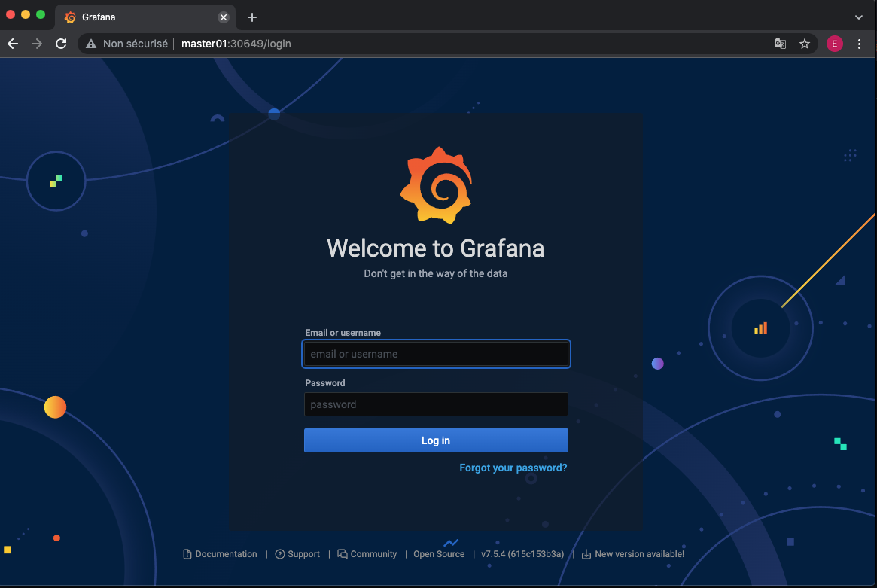Focus the Email or username field
The image size is (877, 588).
pos(436,354)
